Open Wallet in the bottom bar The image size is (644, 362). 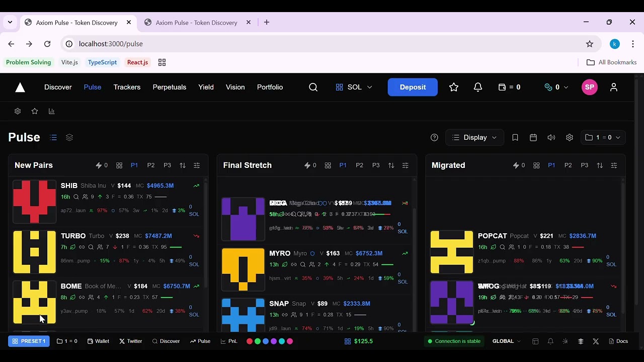(98, 341)
